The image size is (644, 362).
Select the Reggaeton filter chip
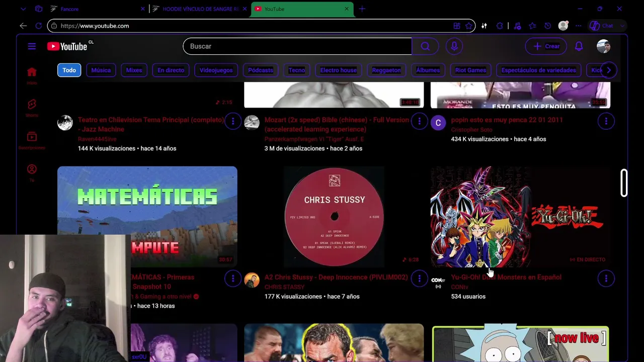386,70
